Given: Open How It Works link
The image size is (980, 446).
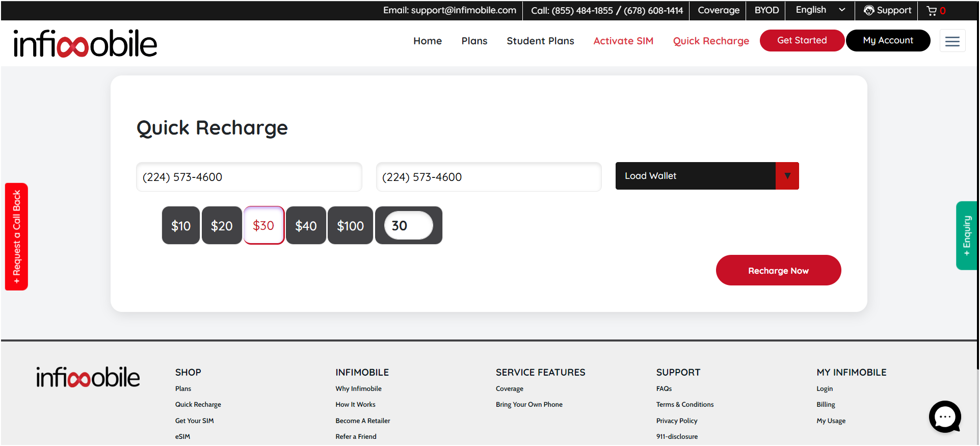Looking at the screenshot, I should [x=355, y=404].
